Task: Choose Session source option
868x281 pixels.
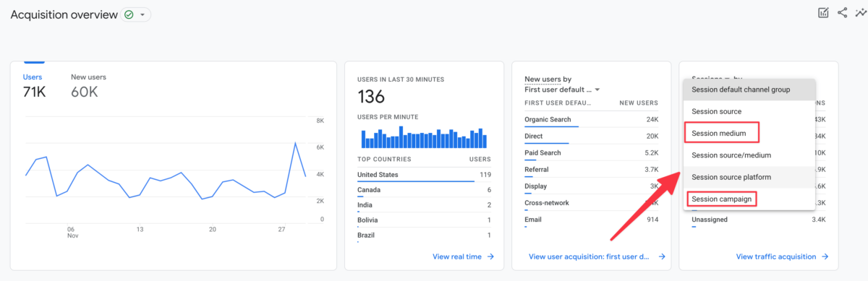Action: [x=749, y=112]
